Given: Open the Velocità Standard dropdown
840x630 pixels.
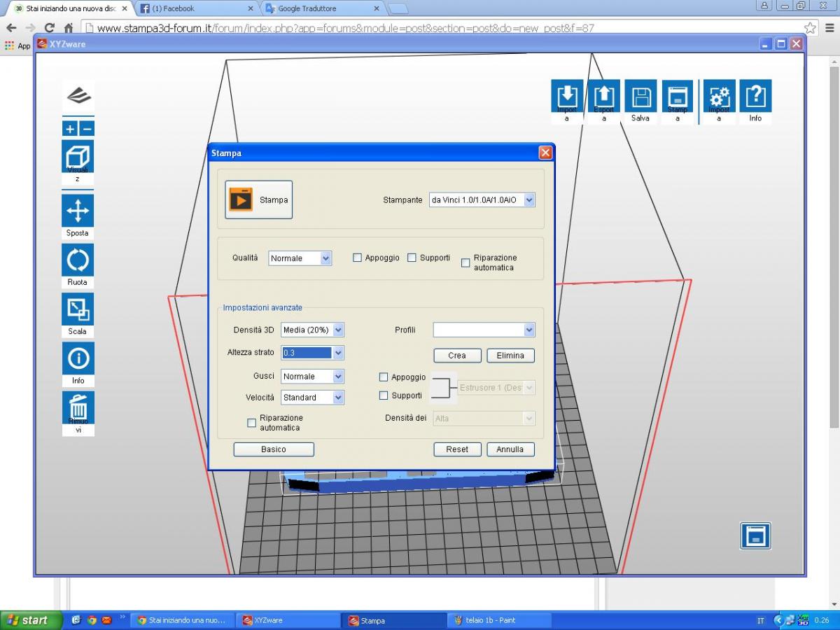Looking at the screenshot, I should click(312, 398).
